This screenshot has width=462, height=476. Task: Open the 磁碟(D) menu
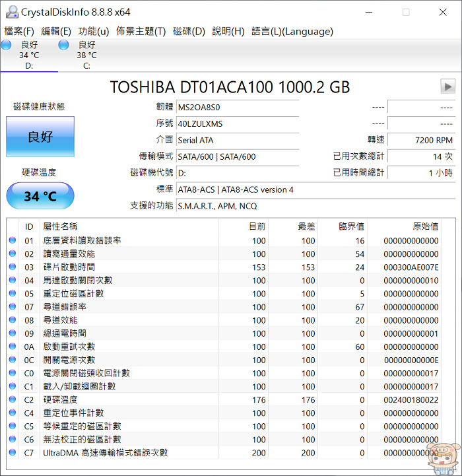(189, 31)
